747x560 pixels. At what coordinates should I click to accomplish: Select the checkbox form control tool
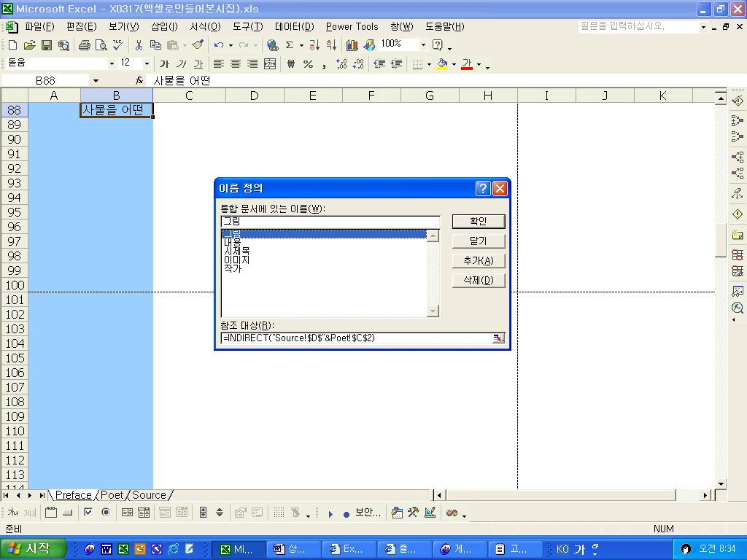[88, 513]
